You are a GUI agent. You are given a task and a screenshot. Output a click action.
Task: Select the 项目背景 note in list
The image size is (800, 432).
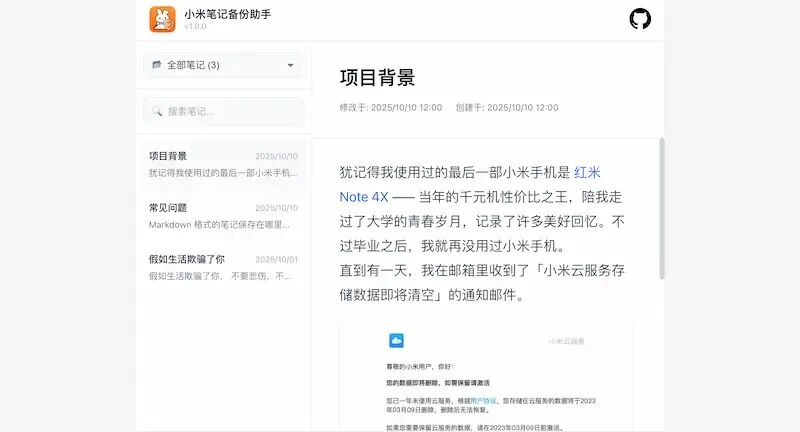click(223, 164)
